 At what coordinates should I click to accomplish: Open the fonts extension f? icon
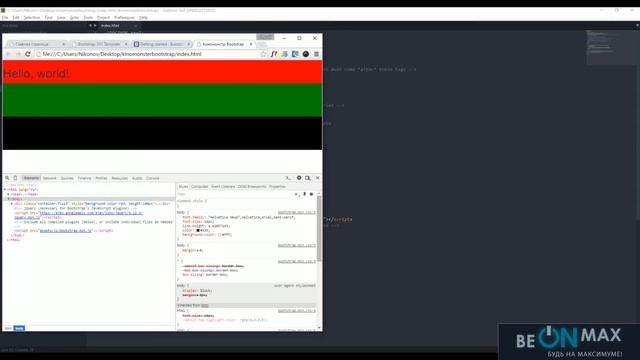[x=274, y=54]
